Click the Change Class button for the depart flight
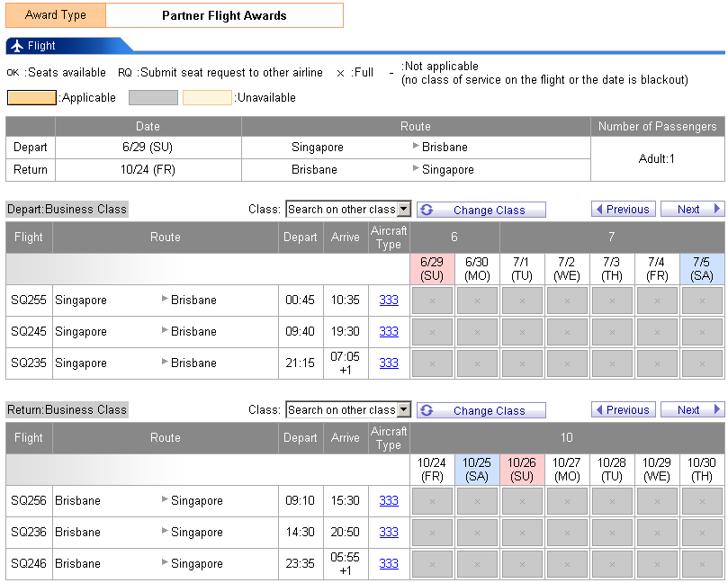Screen dimensions: 728x583 click(481, 210)
